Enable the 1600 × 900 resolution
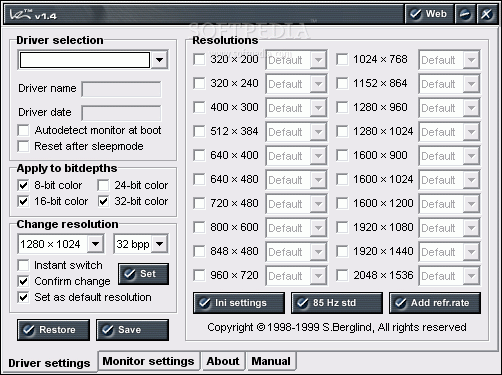The height and width of the screenshot is (375, 502). tap(342, 156)
